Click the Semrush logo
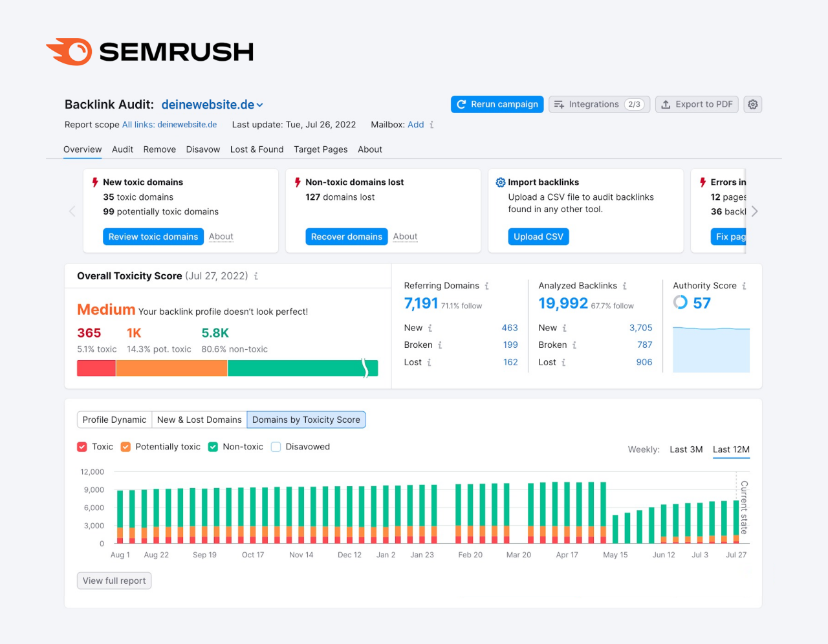Viewport: 828px width, 644px height. (x=149, y=52)
